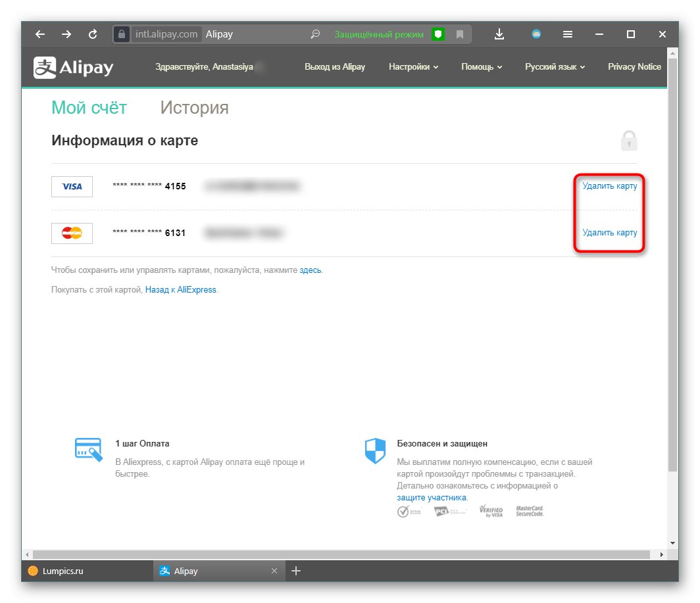Click card number ending 6131
Screen dimensions: 700x603
tap(149, 233)
